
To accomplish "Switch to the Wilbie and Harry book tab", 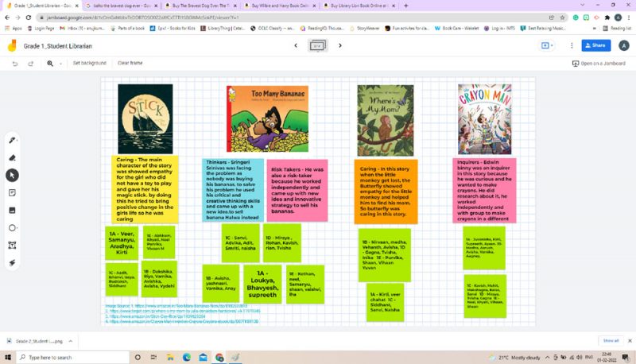I will 281,6.
